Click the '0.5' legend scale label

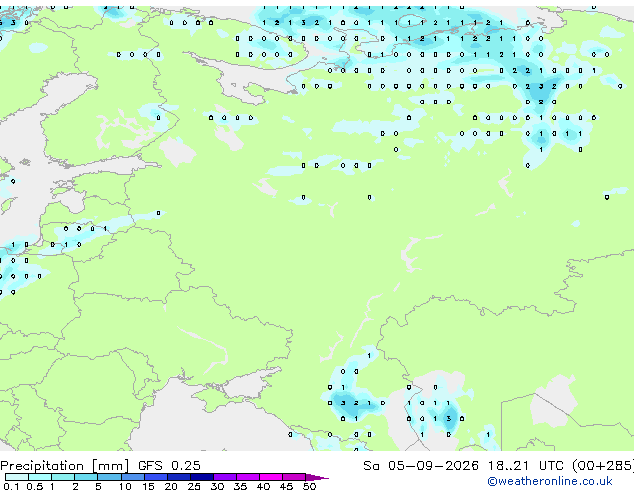[x=35, y=486]
